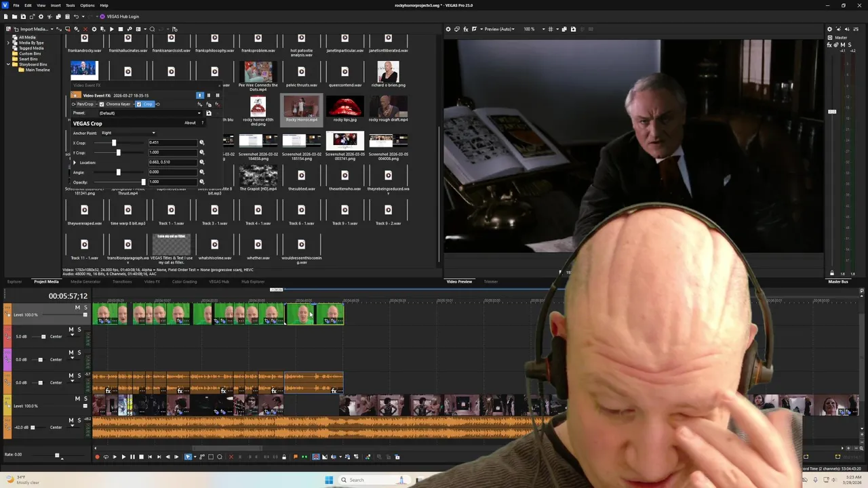Viewport: 868px width, 488px height.
Task: Save preset disk icon in Video Event FX
Action: pos(209,113)
